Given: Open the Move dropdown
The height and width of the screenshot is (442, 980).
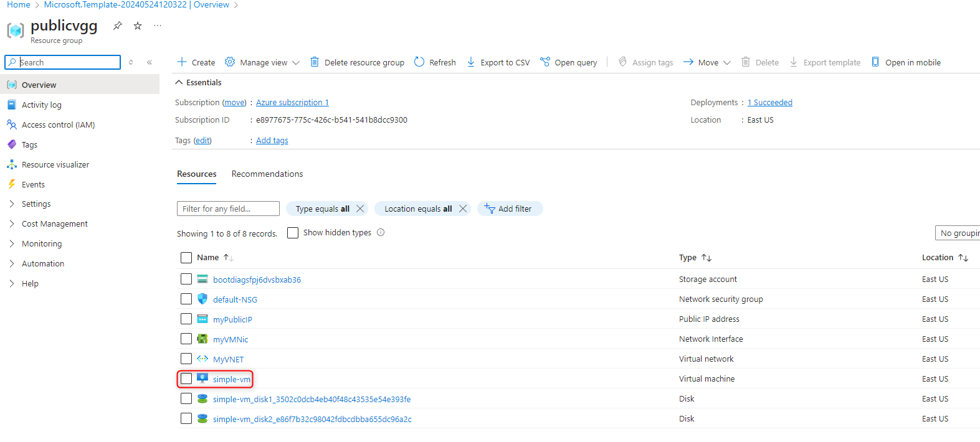Looking at the screenshot, I should pyautogui.click(x=707, y=62).
